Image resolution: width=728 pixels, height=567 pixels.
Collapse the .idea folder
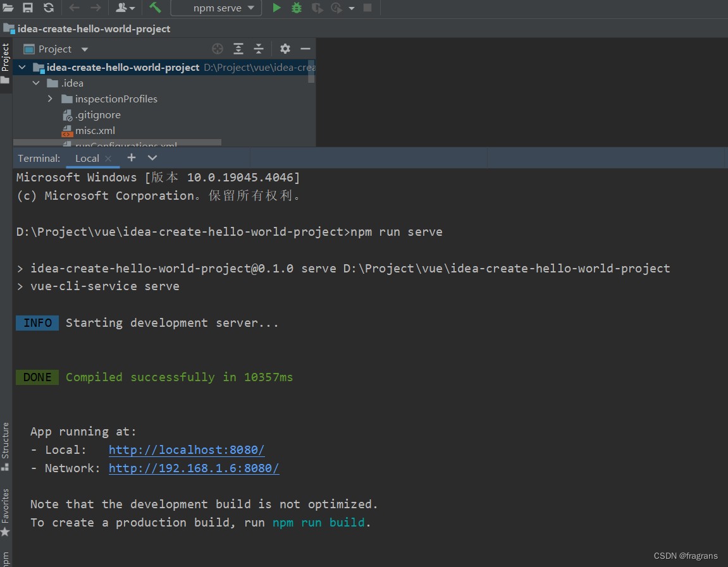[36, 83]
